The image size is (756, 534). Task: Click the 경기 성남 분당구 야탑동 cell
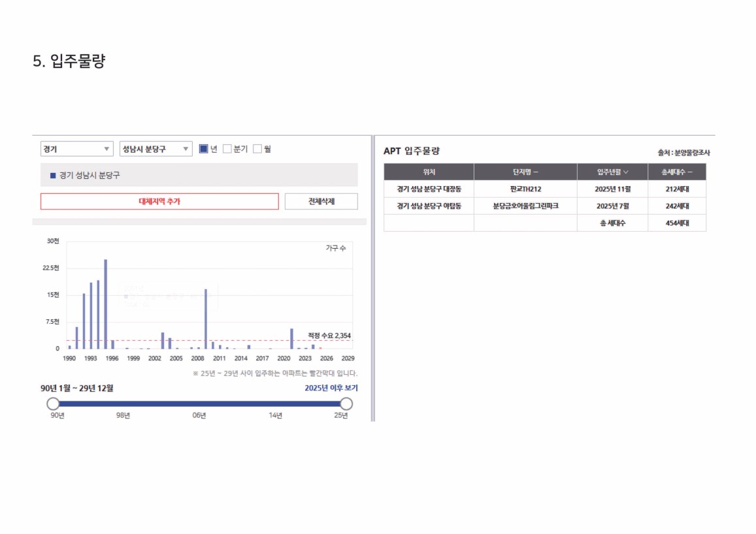pyautogui.click(x=429, y=206)
